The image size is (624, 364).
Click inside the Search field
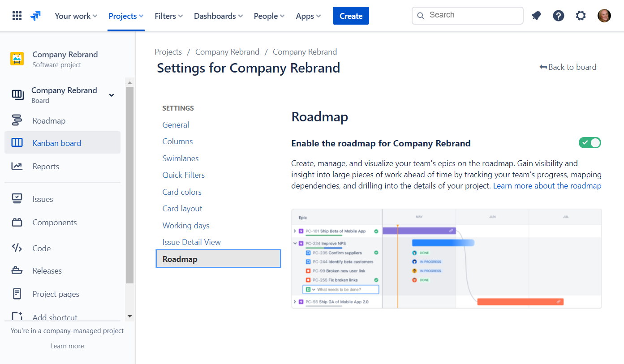click(x=467, y=15)
